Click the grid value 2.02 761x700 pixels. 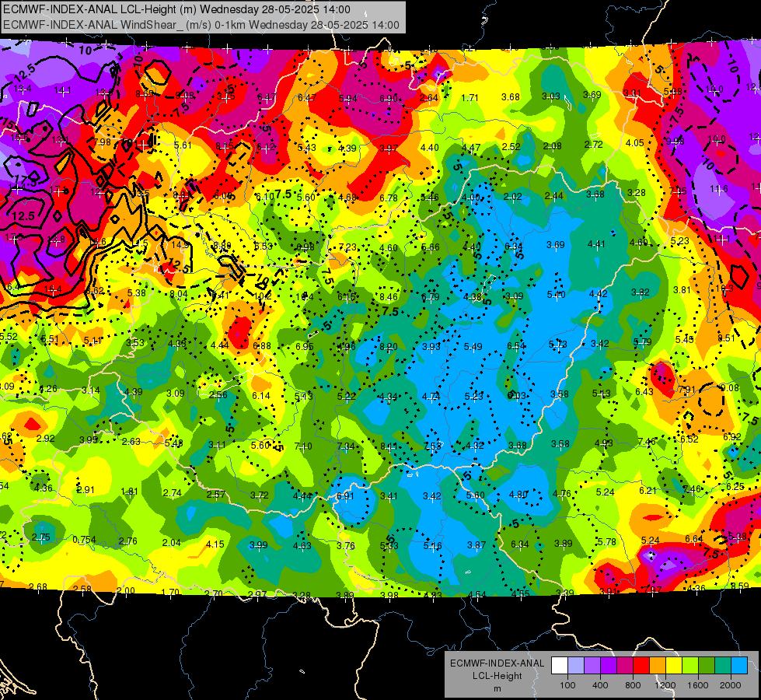(512, 197)
